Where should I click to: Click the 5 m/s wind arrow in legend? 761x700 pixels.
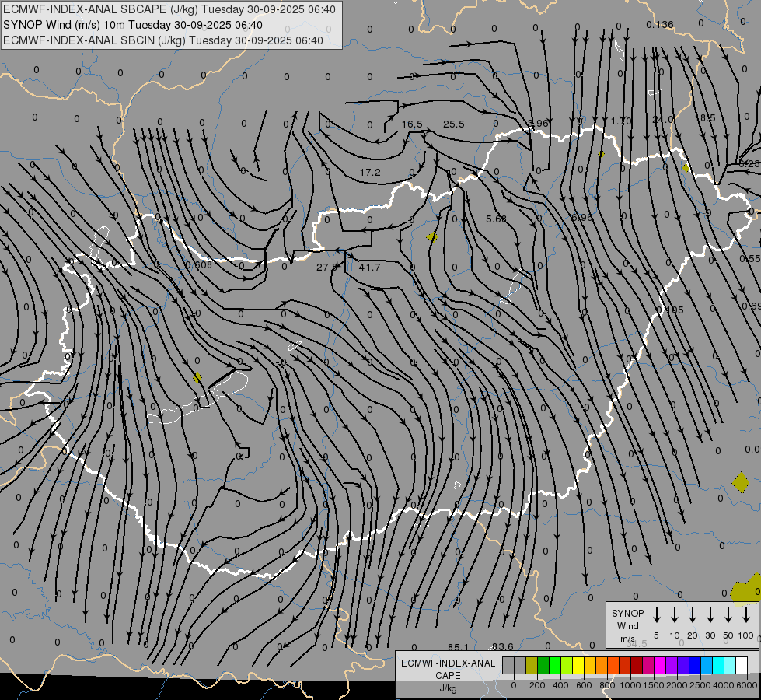pos(657,615)
